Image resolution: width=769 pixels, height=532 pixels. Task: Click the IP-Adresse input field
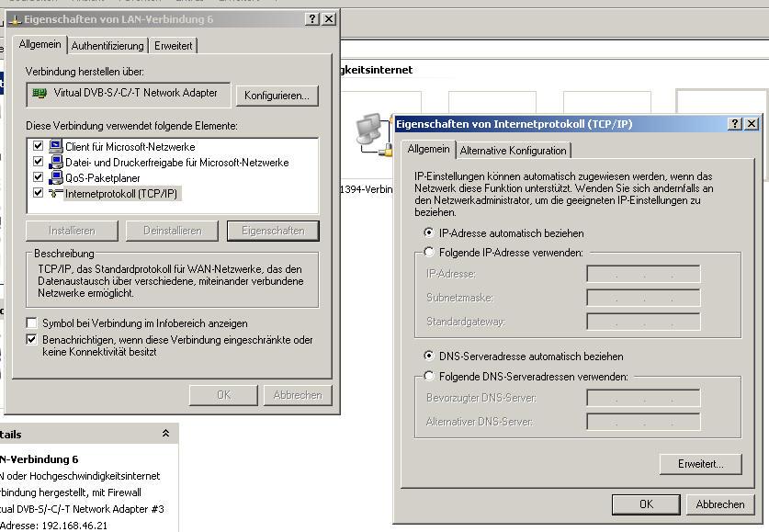643,274
